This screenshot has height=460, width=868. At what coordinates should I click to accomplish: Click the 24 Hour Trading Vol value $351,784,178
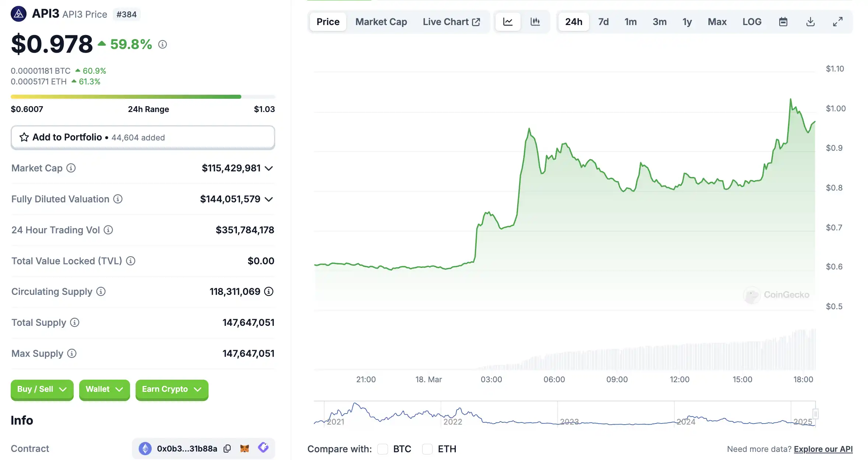(245, 230)
